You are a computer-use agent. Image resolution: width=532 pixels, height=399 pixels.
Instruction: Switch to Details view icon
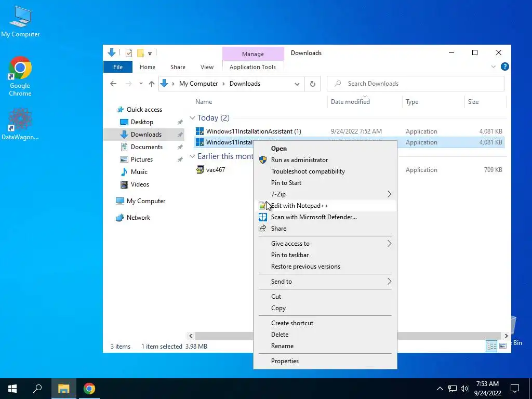pyautogui.click(x=491, y=346)
